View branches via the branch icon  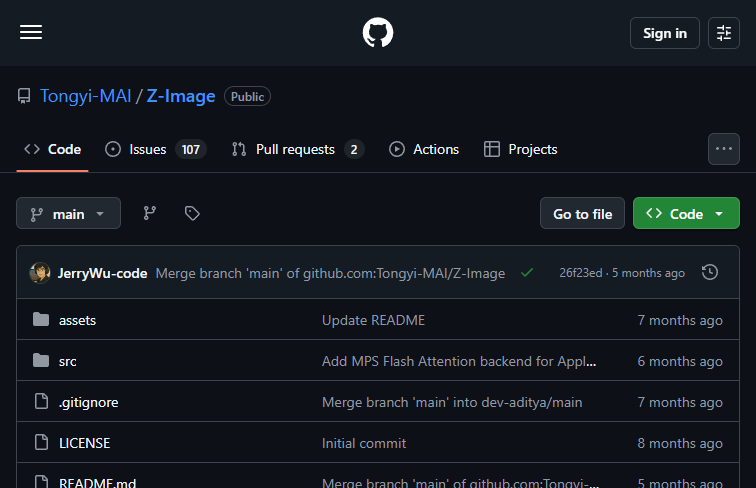pos(150,213)
